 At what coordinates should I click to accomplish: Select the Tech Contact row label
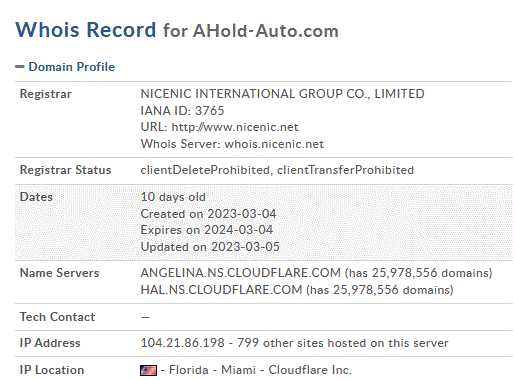(57, 317)
